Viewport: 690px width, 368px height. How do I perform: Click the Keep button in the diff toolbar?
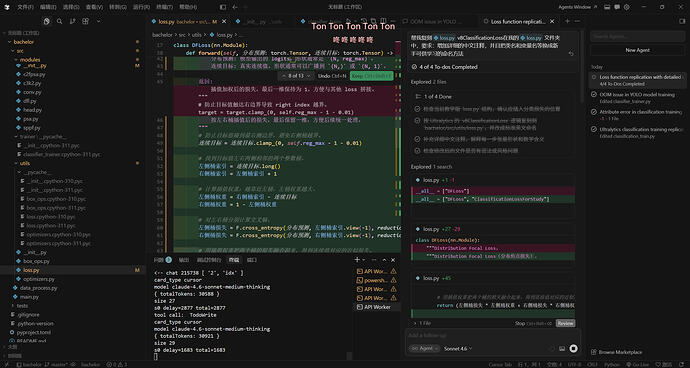coord(371,76)
